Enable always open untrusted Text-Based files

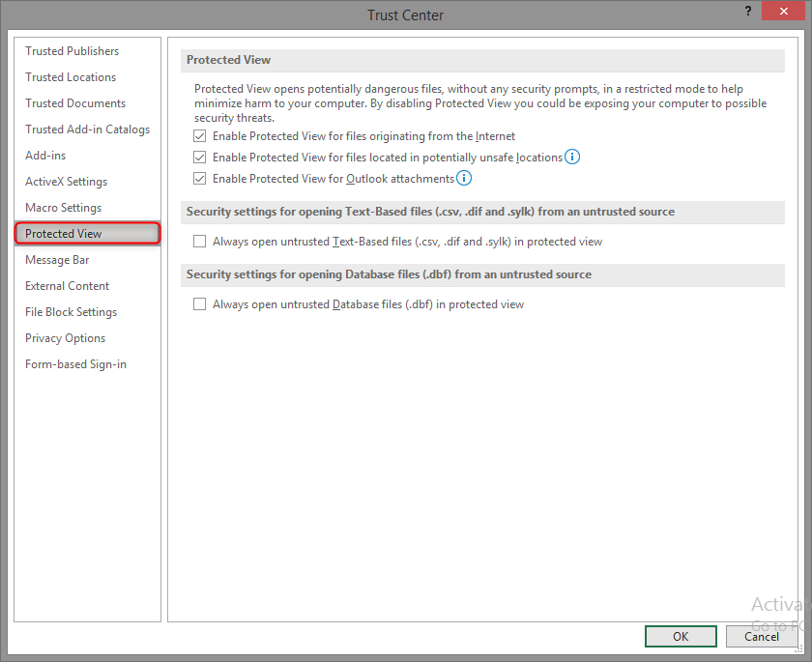[x=199, y=242]
